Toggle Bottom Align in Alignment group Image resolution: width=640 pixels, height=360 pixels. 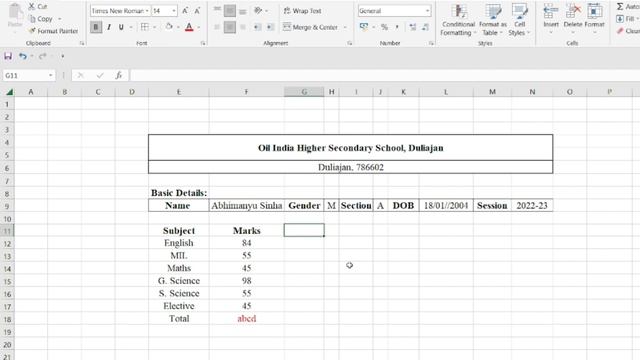click(243, 11)
